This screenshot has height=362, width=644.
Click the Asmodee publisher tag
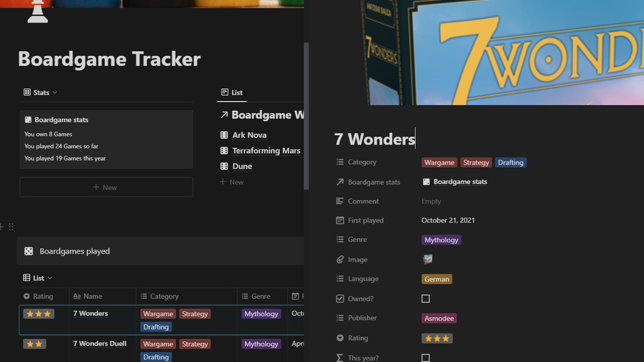coord(439,318)
